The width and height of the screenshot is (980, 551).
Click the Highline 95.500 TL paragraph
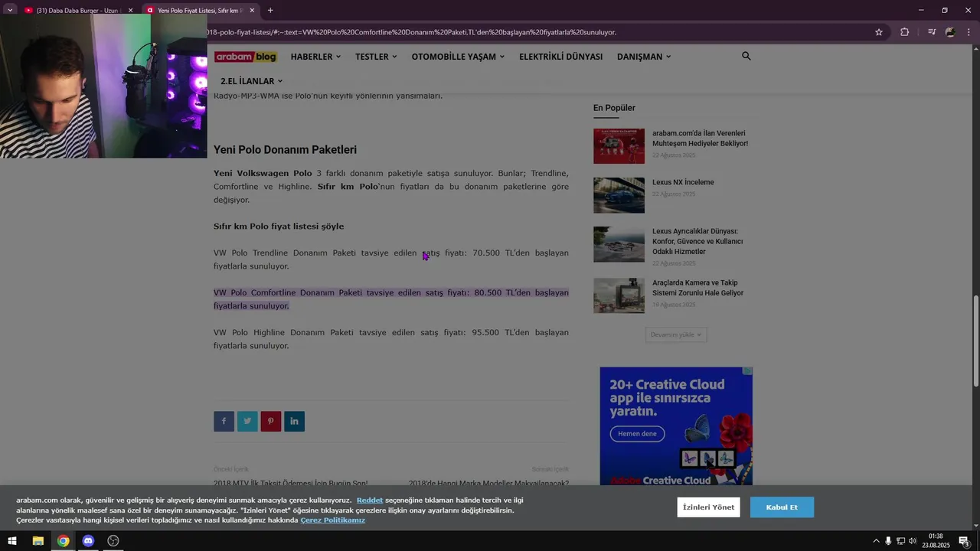click(x=391, y=339)
